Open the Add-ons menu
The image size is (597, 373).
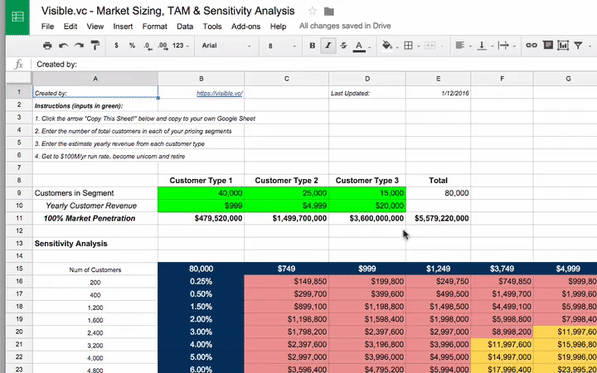246,26
